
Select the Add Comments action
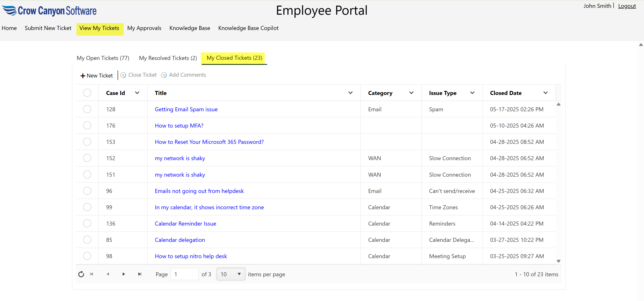coord(183,75)
